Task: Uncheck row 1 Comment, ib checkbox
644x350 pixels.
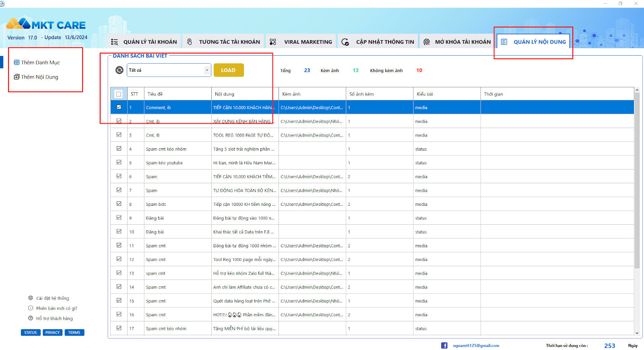Action: [x=119, y=107]
